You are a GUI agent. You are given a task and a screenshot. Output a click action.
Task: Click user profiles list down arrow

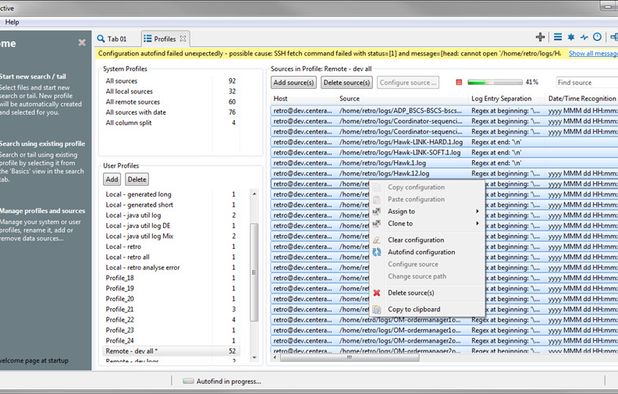point(254,357)
